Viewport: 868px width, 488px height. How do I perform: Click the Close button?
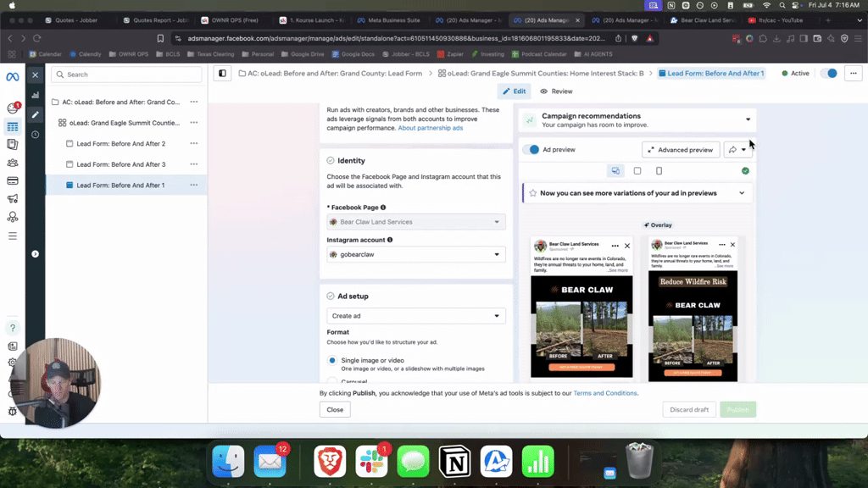tap(335, 409)
